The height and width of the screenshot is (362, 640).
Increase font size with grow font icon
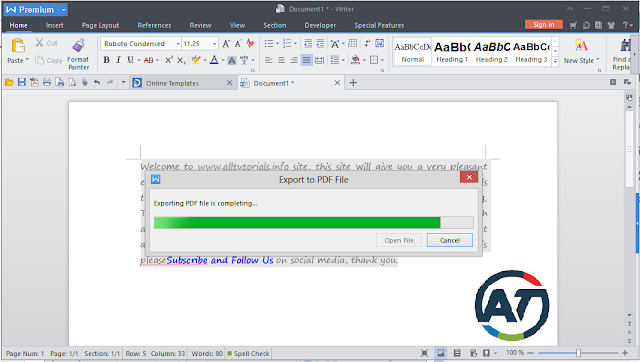click(226, 44)
